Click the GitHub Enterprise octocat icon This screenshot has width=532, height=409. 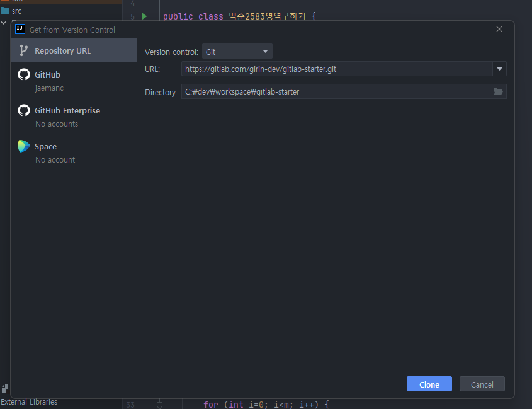[24, 110]
